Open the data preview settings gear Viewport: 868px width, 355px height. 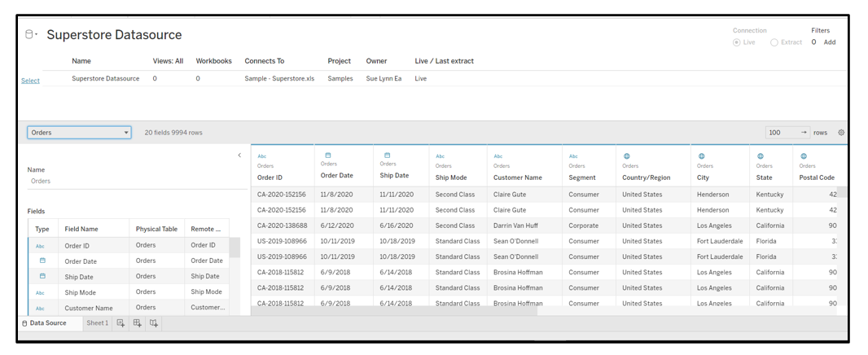[x=841, y=133]
